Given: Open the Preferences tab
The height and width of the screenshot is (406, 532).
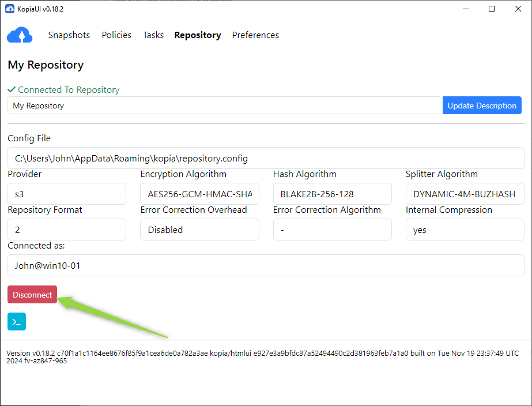Looking at the screenshot, I should coord(255,35).
